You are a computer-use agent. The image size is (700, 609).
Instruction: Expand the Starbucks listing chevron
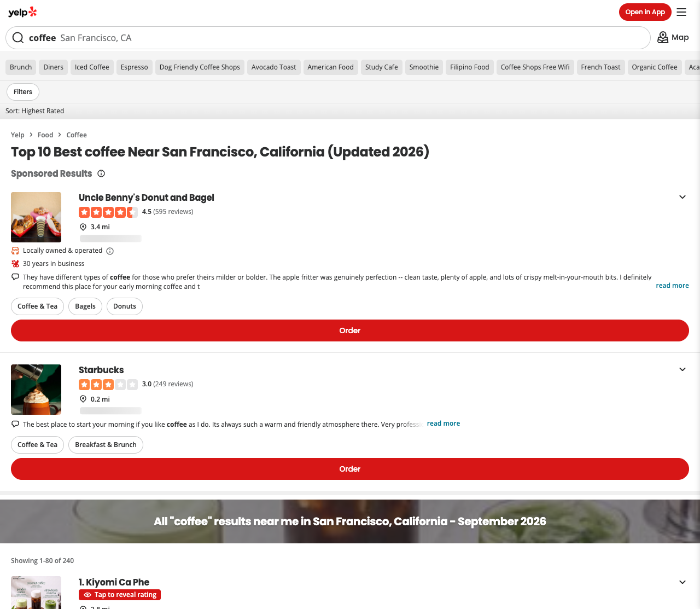(682, 369)
